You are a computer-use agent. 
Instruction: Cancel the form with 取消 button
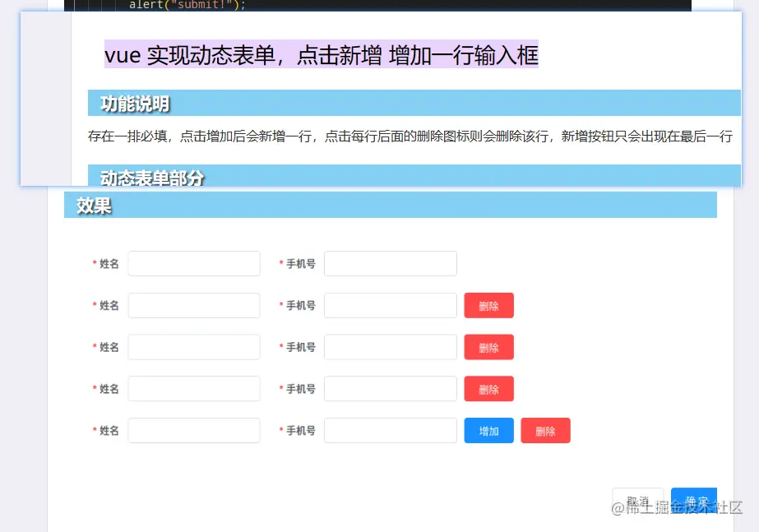(x=637, y=501)
